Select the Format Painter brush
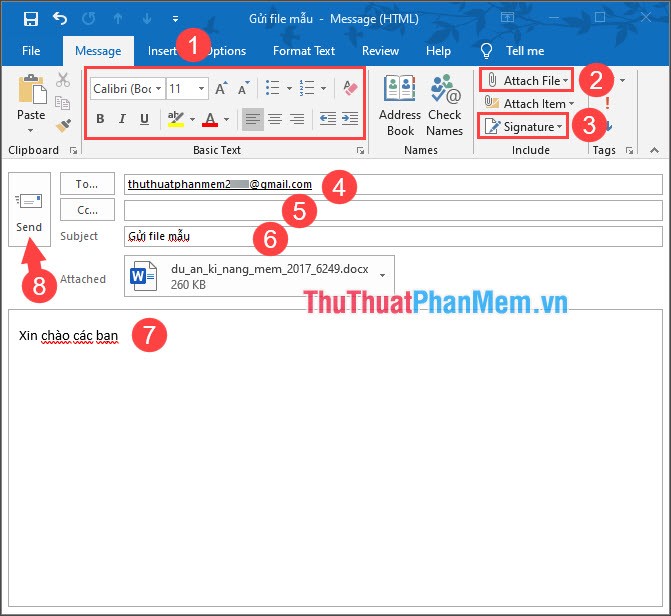The width and height of the screenshot is (671, 616). tap(63, 125)
